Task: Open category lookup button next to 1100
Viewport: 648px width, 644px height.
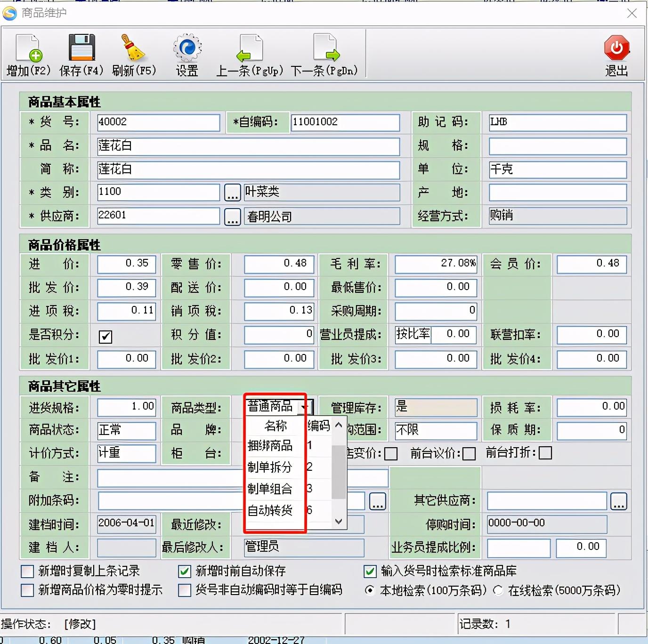Action: (232, 193)
